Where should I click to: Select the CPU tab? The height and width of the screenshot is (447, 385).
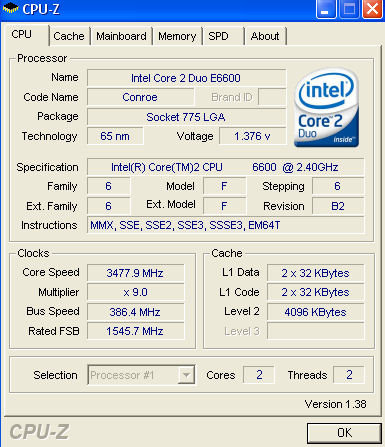[22, 34]
